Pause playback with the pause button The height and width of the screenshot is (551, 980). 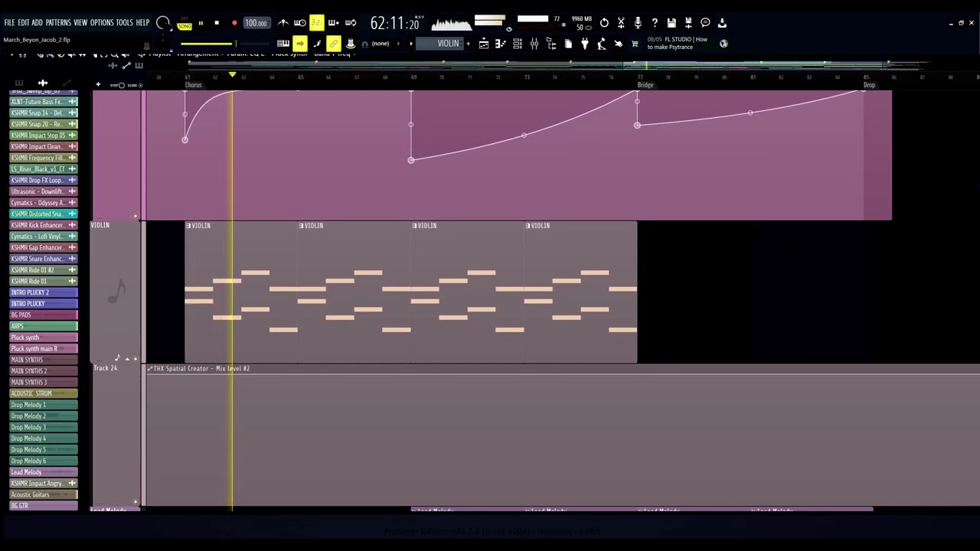point(201,23)
